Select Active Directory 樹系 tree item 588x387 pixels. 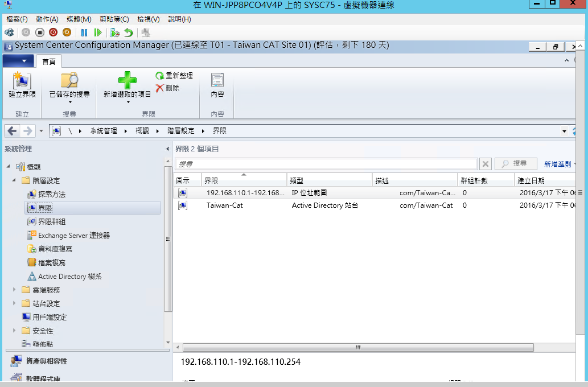(x=64, y=277)
